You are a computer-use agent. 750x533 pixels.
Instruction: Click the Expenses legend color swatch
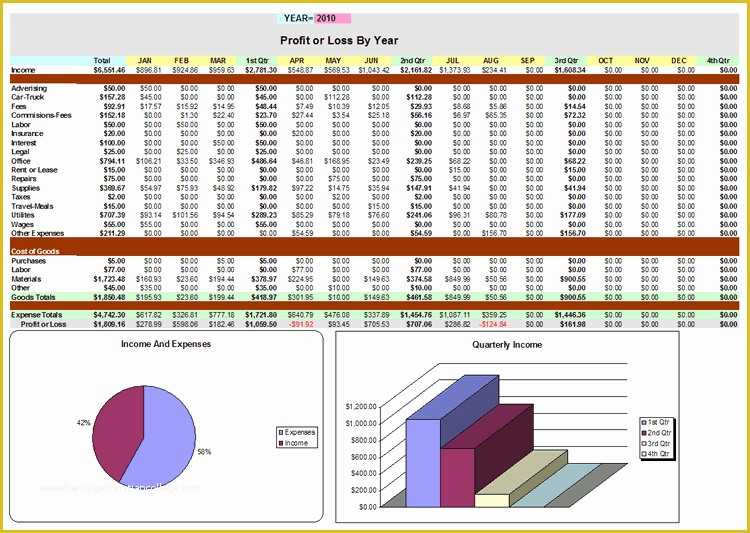tap(281, 433)
